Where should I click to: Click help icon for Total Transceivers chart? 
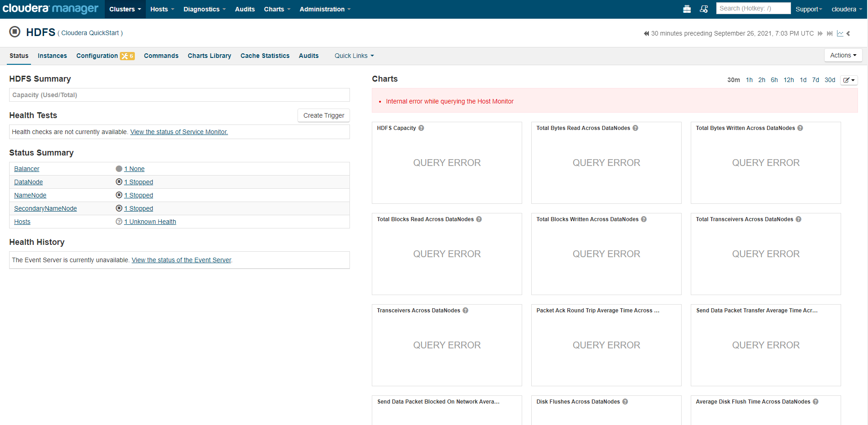[x=798, y=219]
